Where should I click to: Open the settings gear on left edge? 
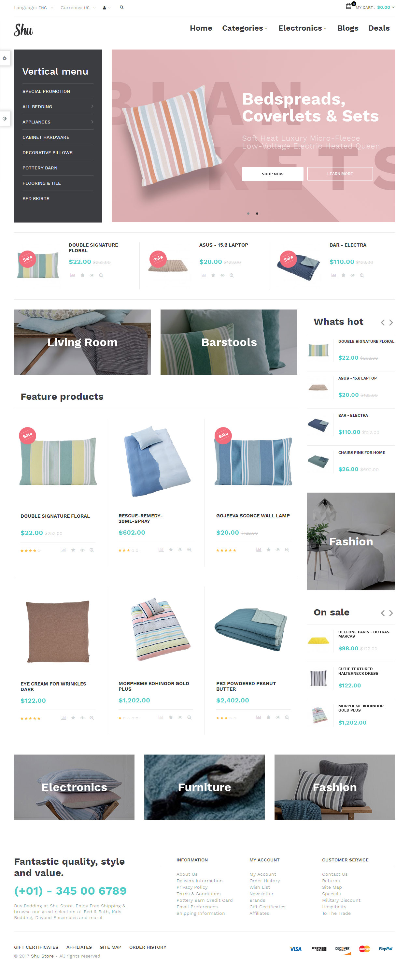tap(5, 58)
